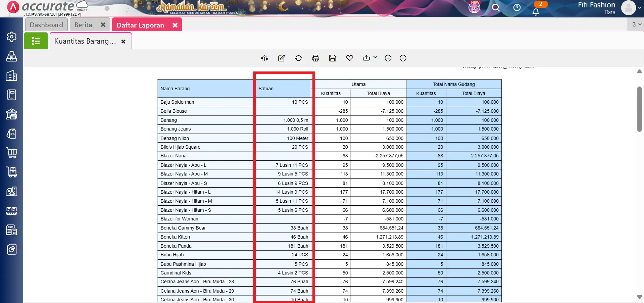Zoom out with the minus circle icon

pyautogui.click(x=403, y=58)
